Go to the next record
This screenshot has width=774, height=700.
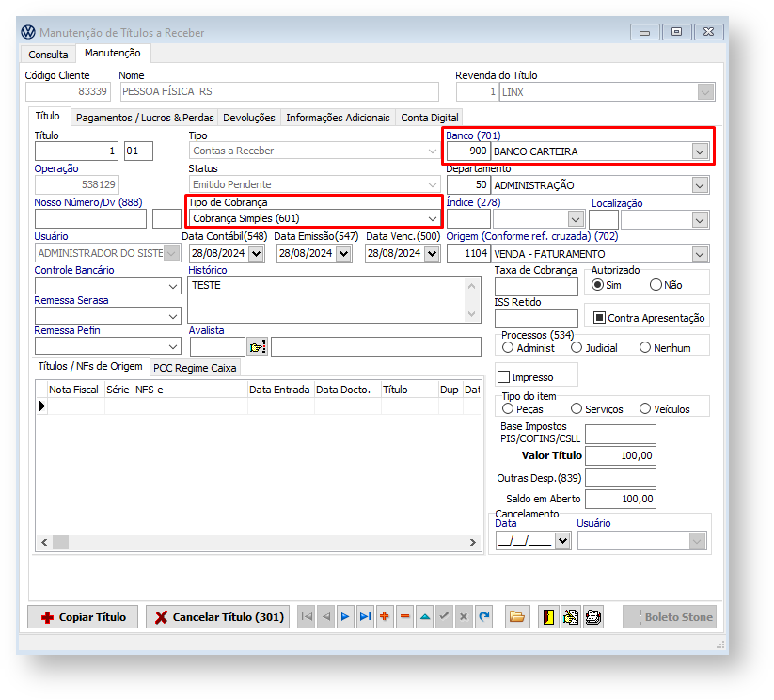(345, 616)
